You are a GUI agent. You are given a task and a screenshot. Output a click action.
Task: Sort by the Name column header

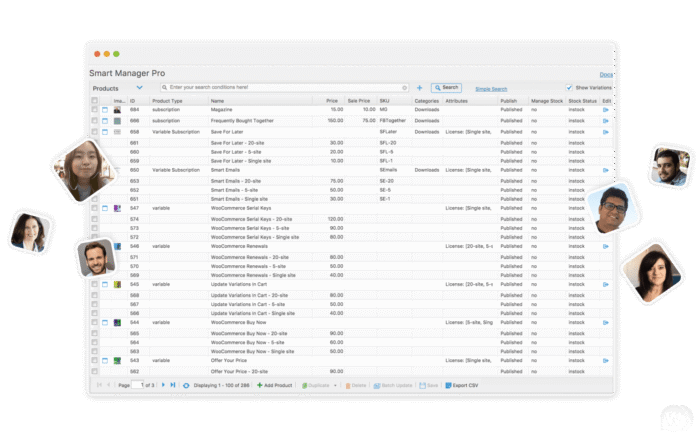click(x=217, y=101)
